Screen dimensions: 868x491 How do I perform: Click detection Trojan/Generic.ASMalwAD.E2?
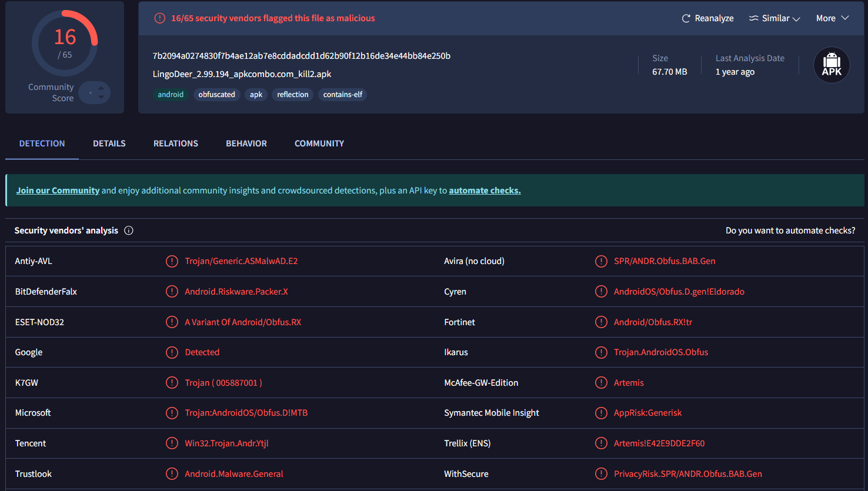pyautogui.click(x=241, y=261)
